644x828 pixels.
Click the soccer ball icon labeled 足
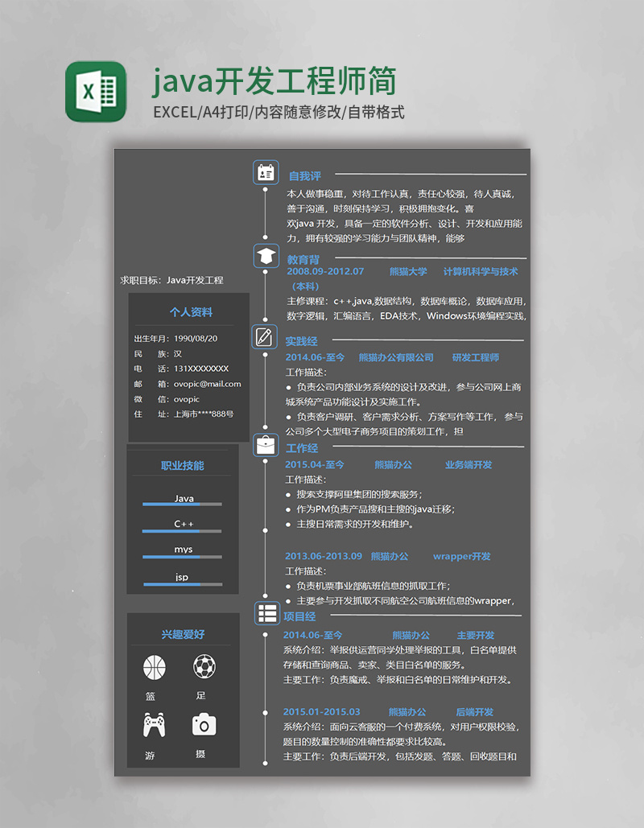pos(204,668)
